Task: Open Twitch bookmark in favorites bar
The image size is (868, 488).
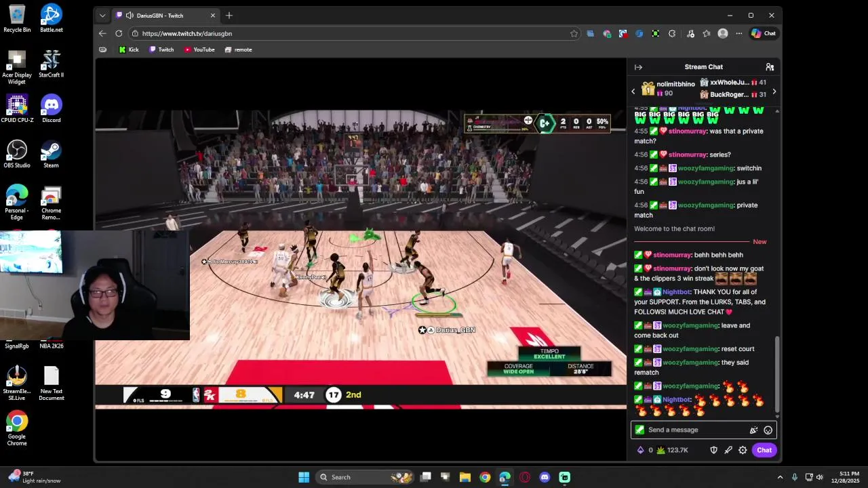Action: pyautogui.click(x=161, y=49)
